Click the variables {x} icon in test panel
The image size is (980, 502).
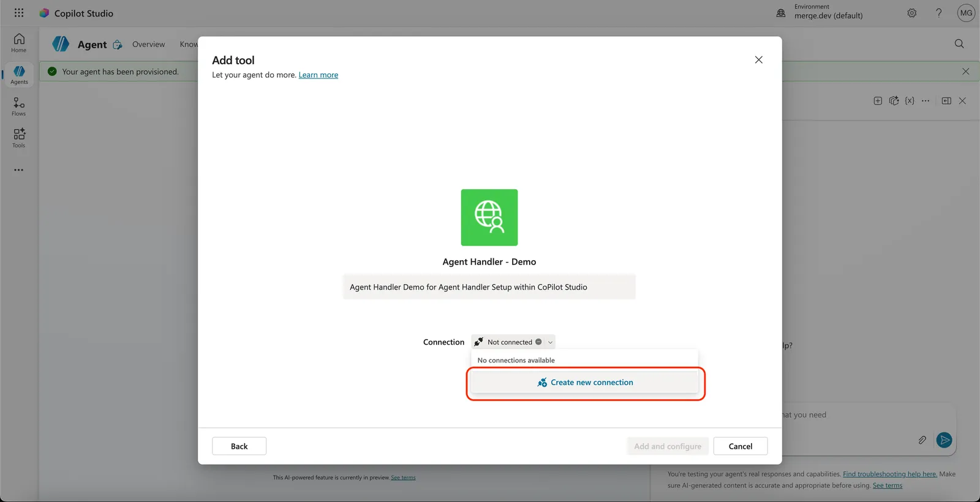point(910,100)
